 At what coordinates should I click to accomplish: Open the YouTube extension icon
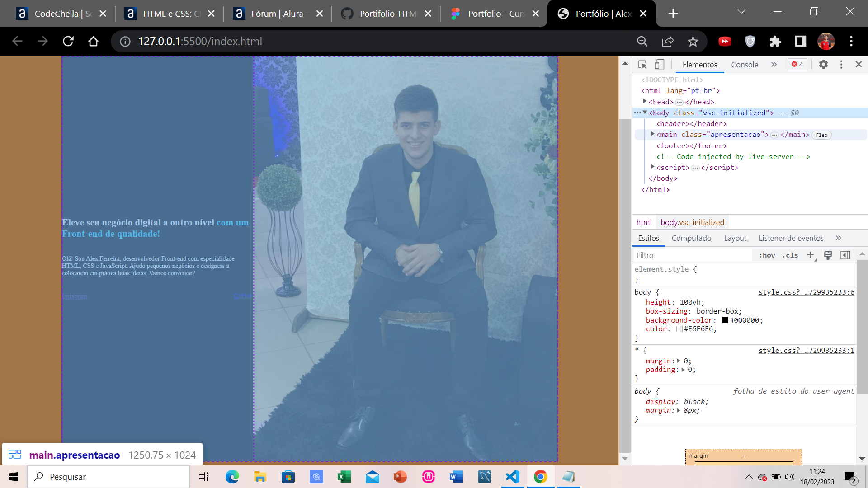click(725, 42)
